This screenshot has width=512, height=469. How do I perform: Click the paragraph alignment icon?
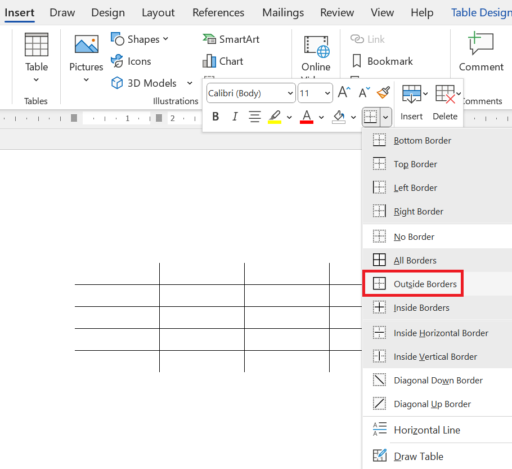[255, 117]
